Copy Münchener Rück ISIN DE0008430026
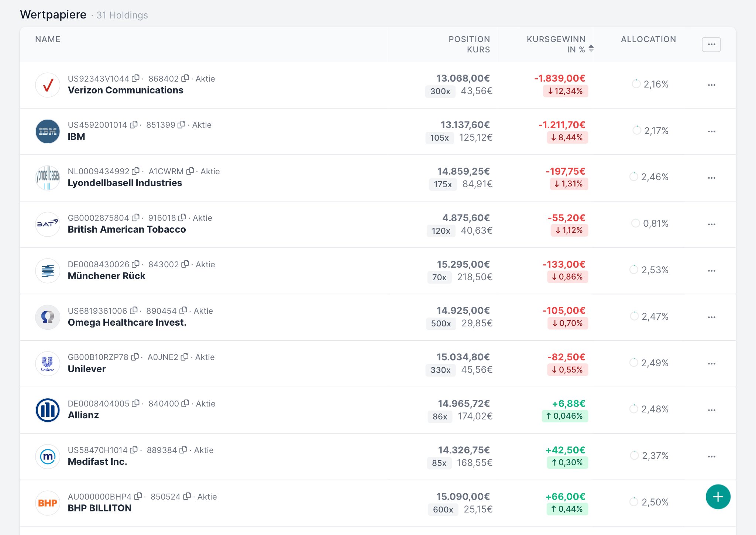Viewport: 756px width, 535px height. point(135,264)
